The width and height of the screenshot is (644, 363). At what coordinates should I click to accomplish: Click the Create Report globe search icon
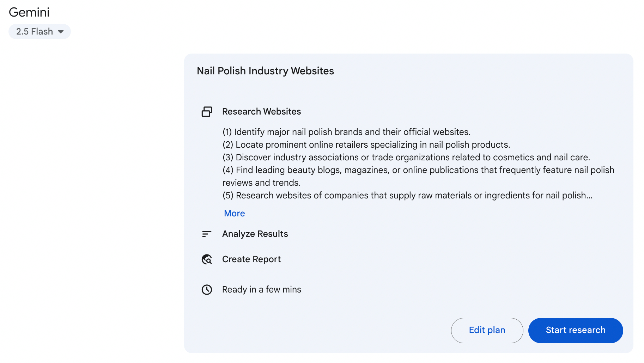click(x=207, y=259)
